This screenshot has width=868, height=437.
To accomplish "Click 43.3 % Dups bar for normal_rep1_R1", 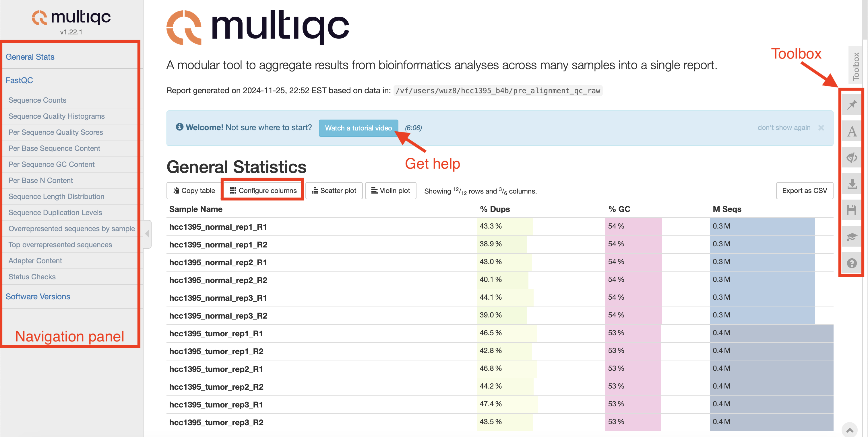I will point(504,226).
